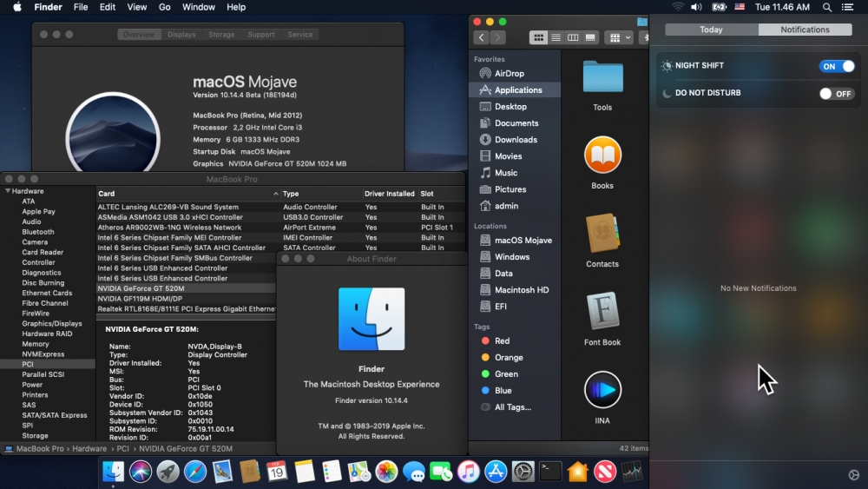Open the File menu
Viewport: 868px width, 489px height.
click(x=81, y=7)
